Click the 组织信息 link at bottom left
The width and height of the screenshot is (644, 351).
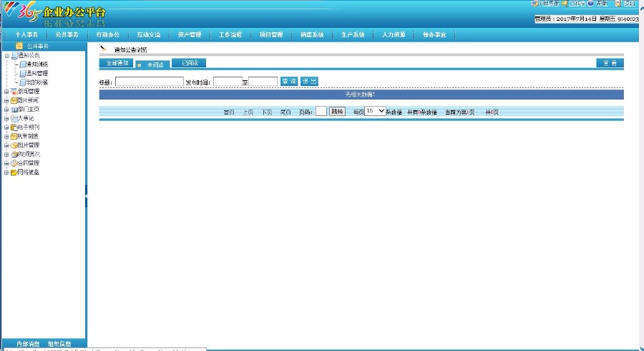point(59,344)
